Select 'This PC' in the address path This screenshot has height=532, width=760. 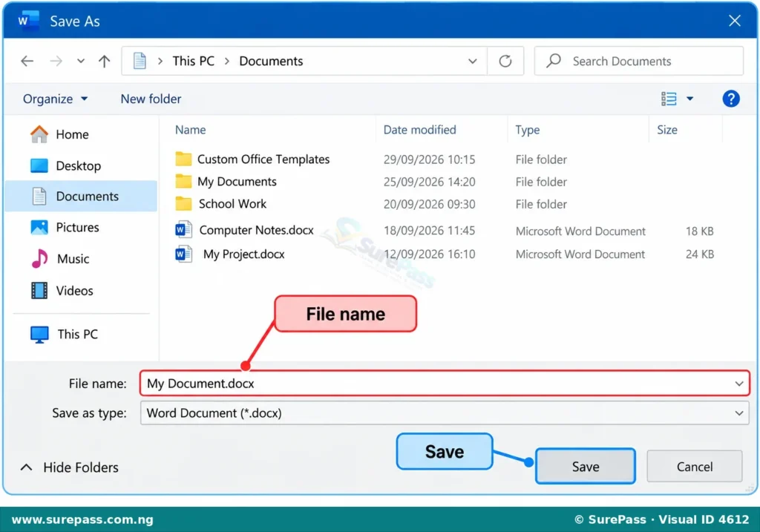[194, 61]
